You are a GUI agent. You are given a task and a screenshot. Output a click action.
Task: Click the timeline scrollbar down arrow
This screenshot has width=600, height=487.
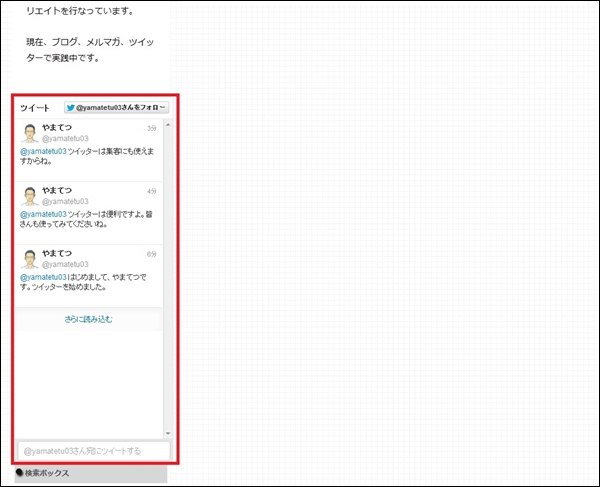[168, 433]
